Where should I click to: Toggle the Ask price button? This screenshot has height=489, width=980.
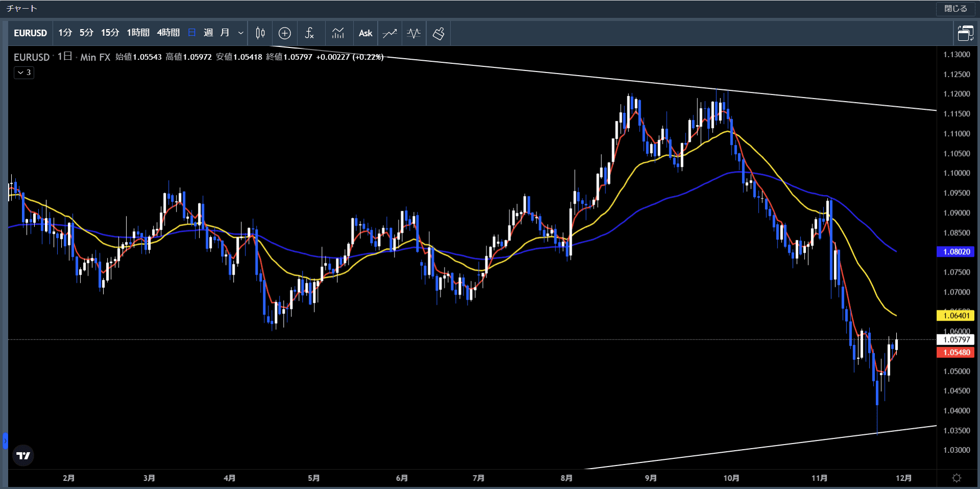tap(365, 33)
